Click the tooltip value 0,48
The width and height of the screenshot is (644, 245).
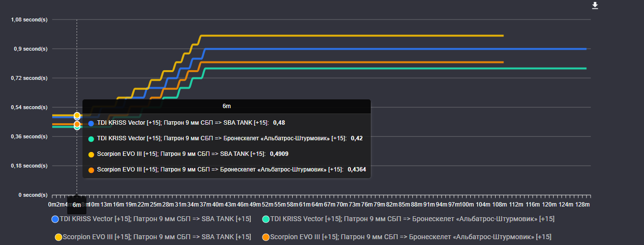pyautogui.click(x=279, y=123)
